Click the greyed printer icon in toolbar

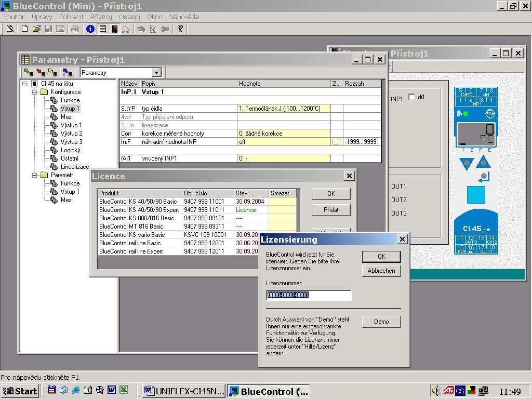coord(75,29)
